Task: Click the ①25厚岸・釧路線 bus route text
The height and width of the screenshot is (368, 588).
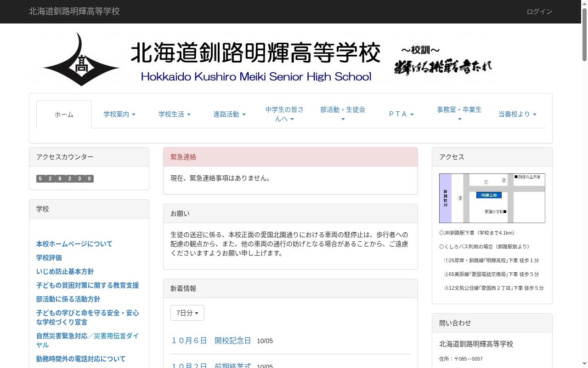Action: pyautogui.click(x=491, y=260)
